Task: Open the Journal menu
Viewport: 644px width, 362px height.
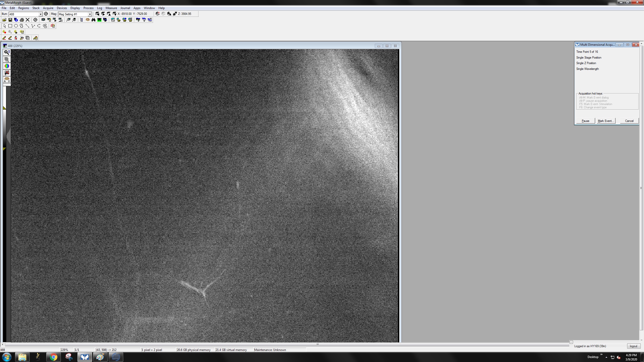Action: 125,8
